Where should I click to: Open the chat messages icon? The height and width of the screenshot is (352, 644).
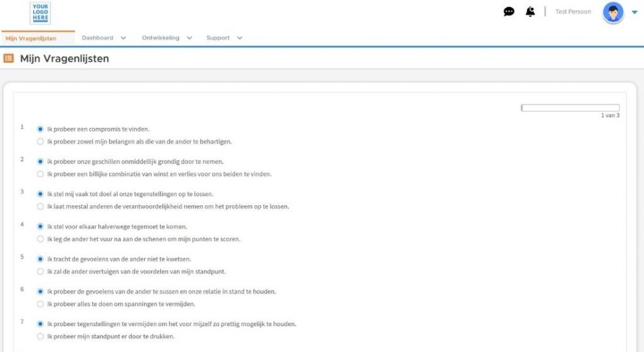point(509,11)
